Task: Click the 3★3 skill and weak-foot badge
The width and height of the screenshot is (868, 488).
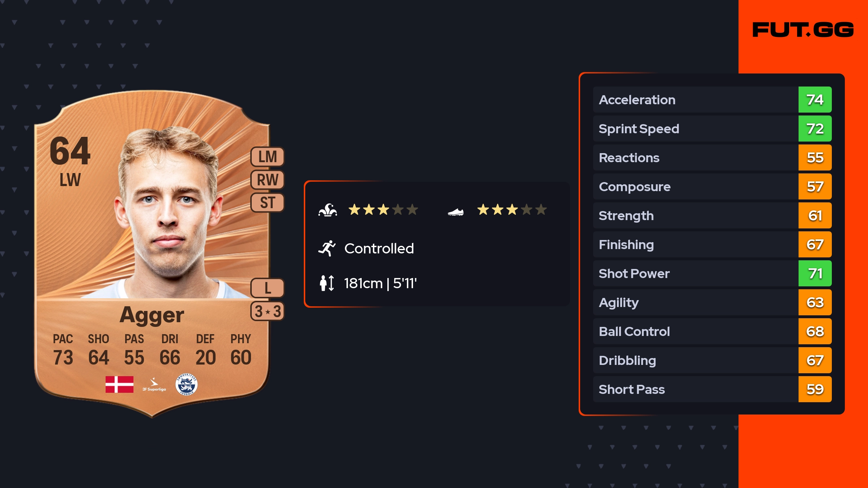Action: (268, 311)
